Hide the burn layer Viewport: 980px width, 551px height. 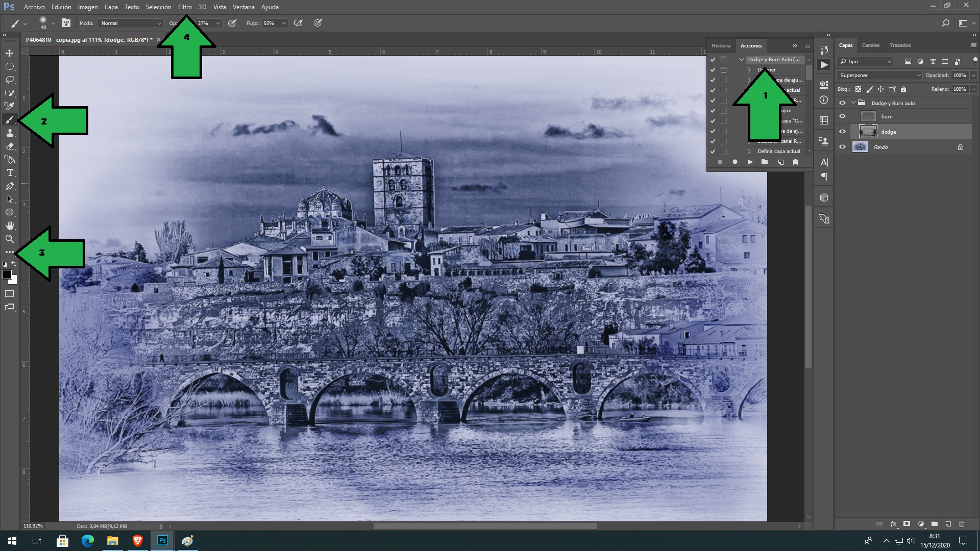click(843, 116)
